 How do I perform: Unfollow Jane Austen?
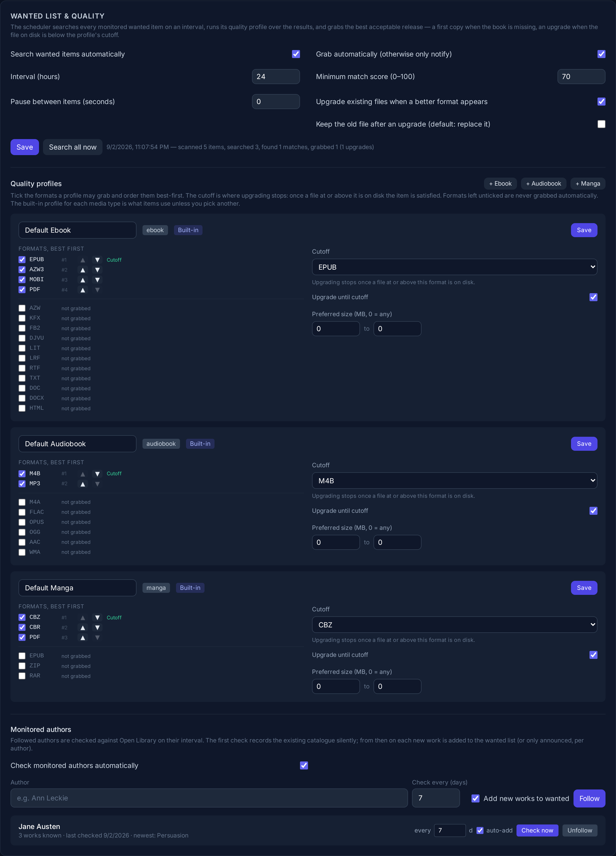coord(580,830)
